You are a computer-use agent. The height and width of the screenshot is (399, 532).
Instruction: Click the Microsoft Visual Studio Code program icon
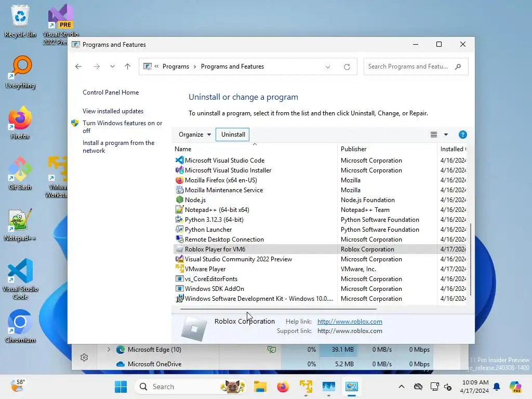click(x=179, y=160)
